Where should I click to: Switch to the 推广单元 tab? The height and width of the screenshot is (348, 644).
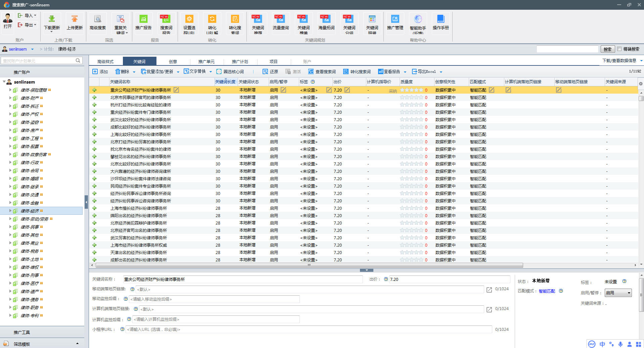pos(206,61)
